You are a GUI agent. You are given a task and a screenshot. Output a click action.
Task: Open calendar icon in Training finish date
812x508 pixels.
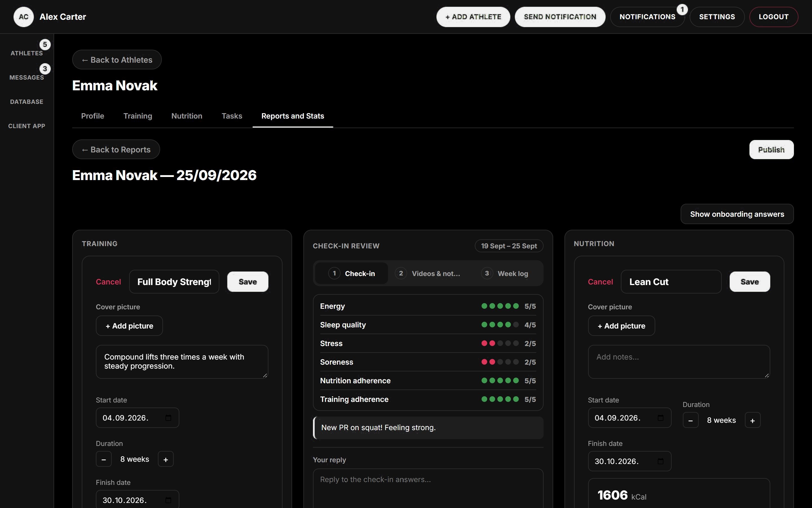(x=168, y=500)
